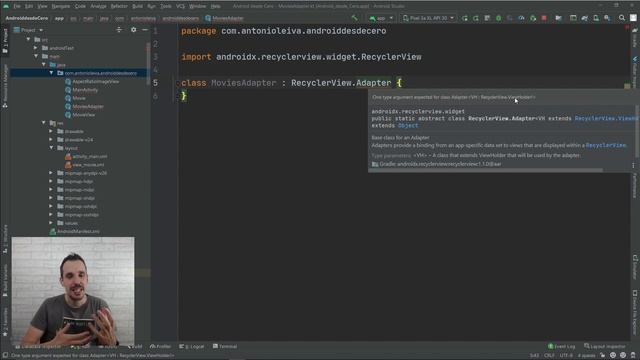Expand the androidTest folder
The image size is (640, 360).
(x=36, y=48)
